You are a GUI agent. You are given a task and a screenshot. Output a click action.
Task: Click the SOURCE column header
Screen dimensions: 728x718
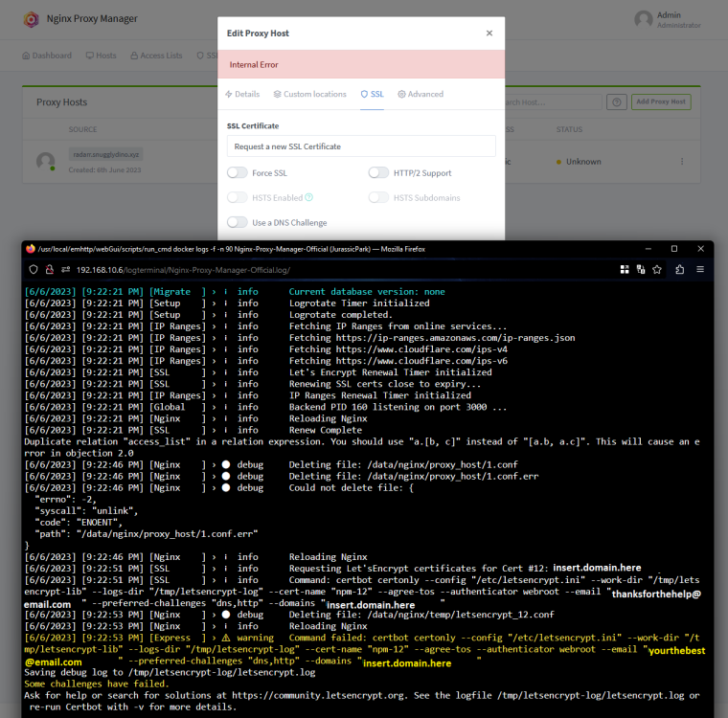pos(82,129)
